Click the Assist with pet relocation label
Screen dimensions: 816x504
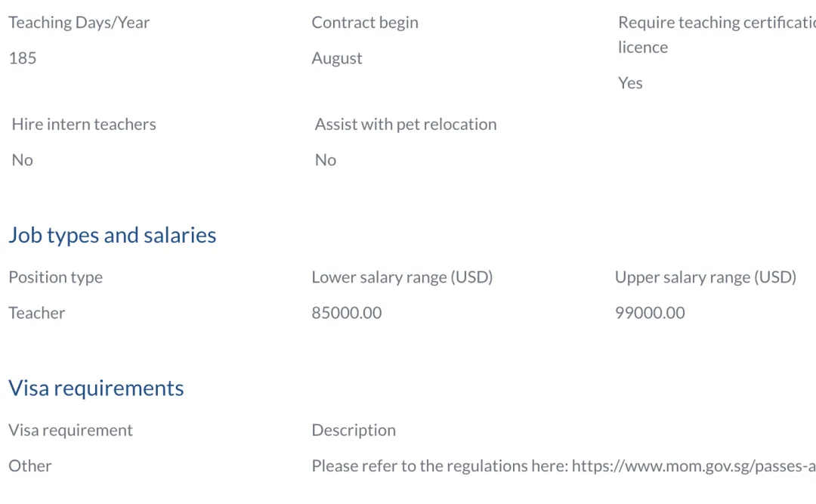(406, 125)
